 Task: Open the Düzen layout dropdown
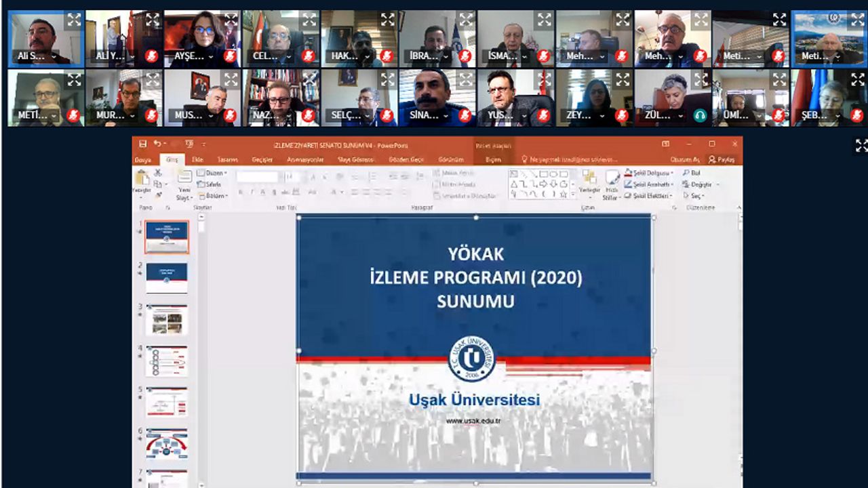pos(212,173)
